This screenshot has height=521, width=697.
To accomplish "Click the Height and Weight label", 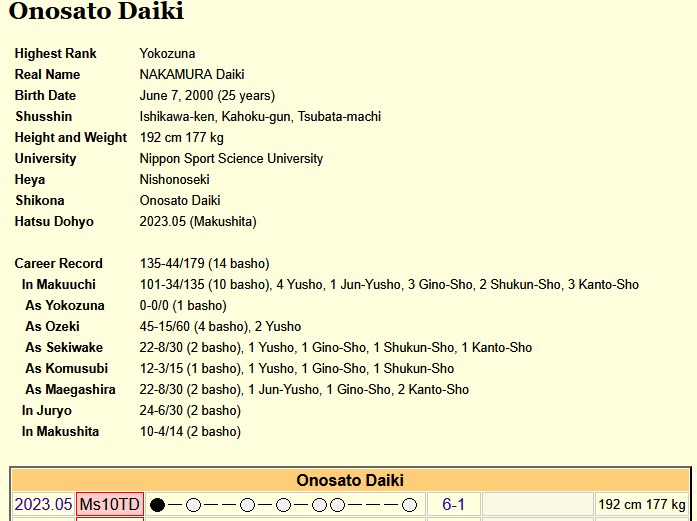I will click(x=71, y=137).
